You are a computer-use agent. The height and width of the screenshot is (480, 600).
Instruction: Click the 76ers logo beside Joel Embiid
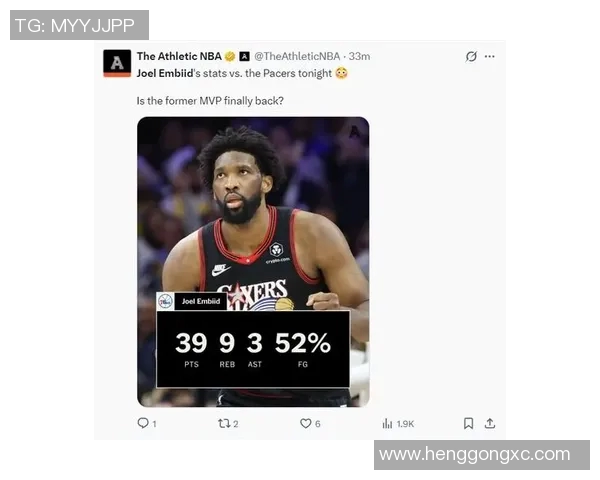[165, 301]
